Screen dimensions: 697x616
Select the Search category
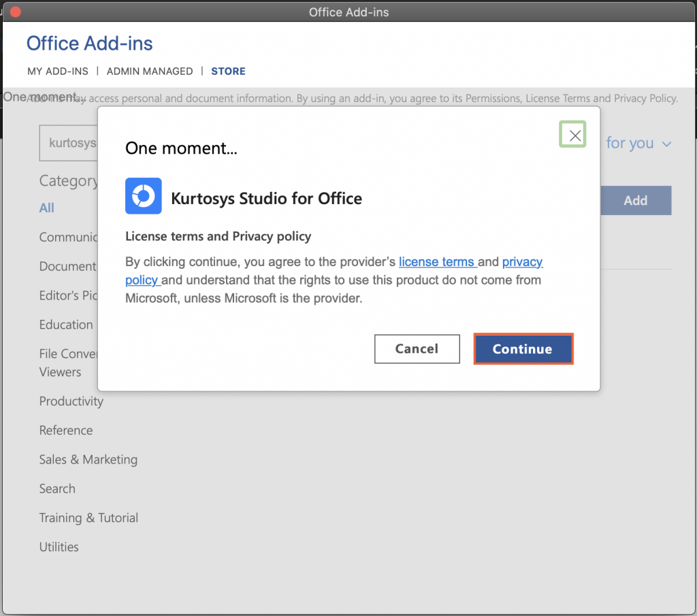click(x=57, y=489)
